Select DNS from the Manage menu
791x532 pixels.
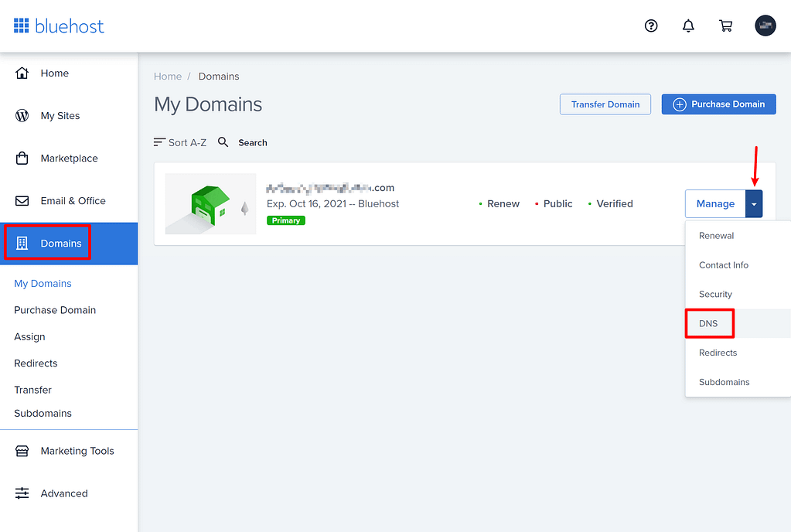[x=708, y=323]
